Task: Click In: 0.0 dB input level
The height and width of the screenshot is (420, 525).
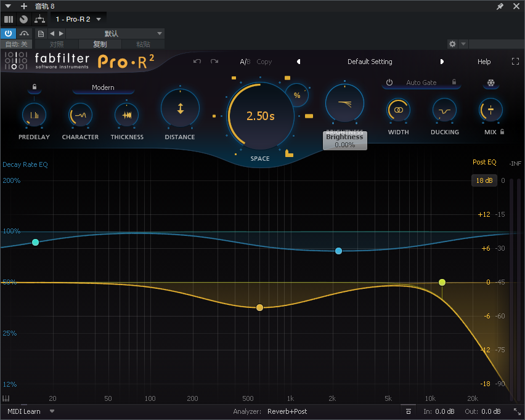Action: (439, 411)
